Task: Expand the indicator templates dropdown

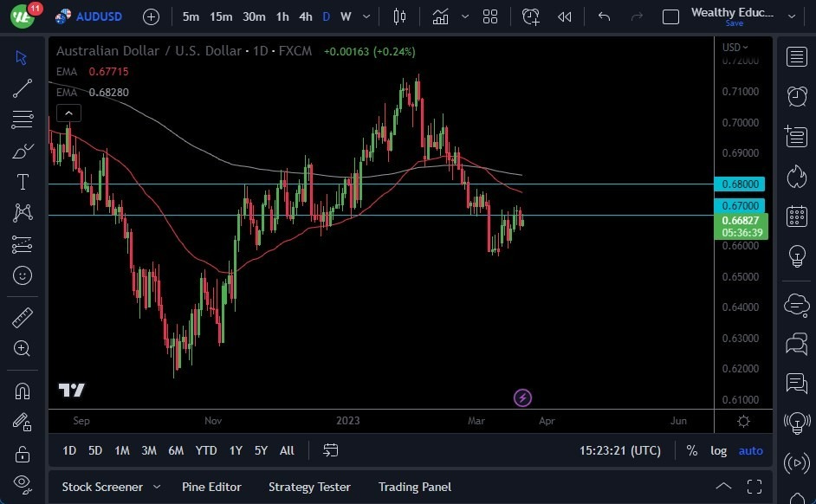Action: [x=465, y=16]
